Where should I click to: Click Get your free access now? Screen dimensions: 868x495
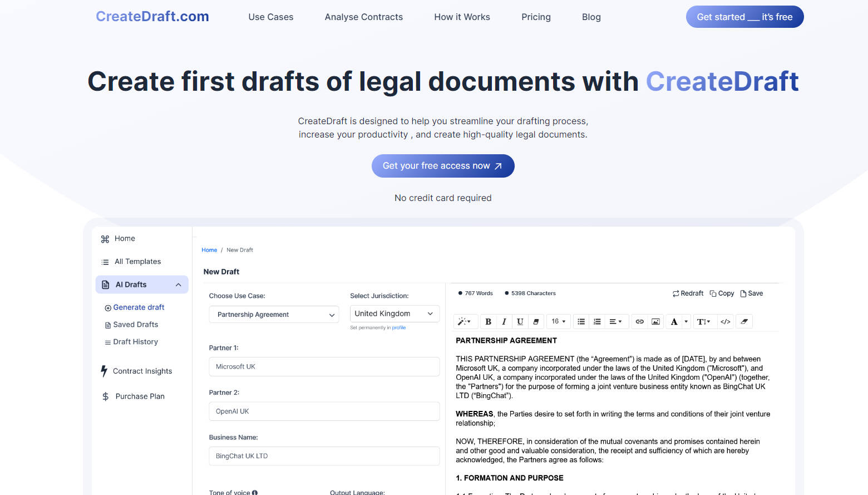443,165
